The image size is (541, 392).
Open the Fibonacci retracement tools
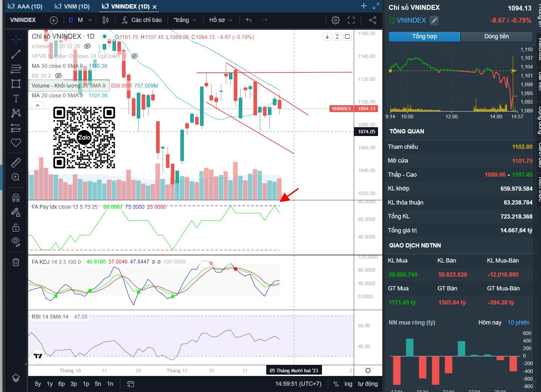[x=16, y=69]
